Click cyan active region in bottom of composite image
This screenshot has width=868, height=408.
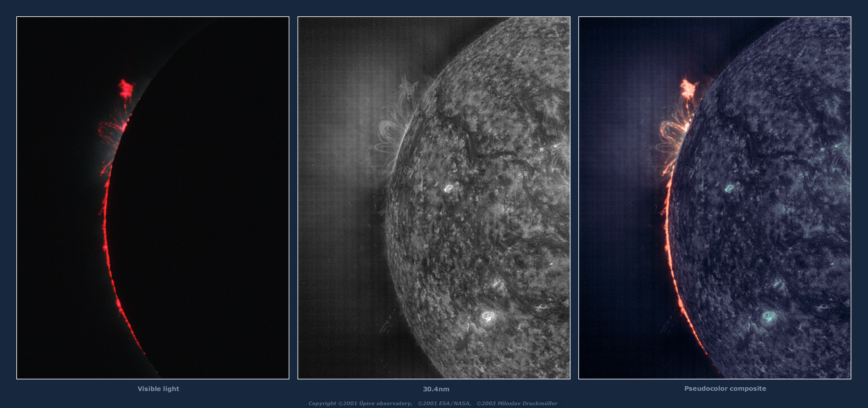click(x=769, y=316)
